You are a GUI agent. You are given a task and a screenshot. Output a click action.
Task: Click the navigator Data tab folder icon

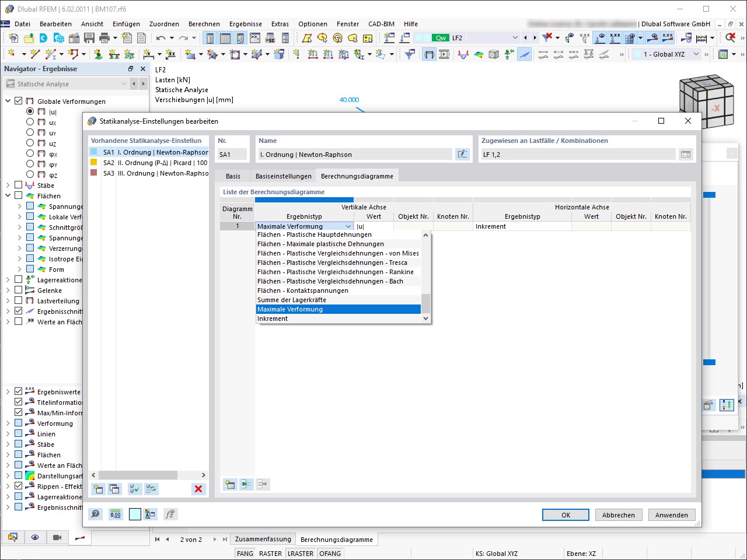13,537
